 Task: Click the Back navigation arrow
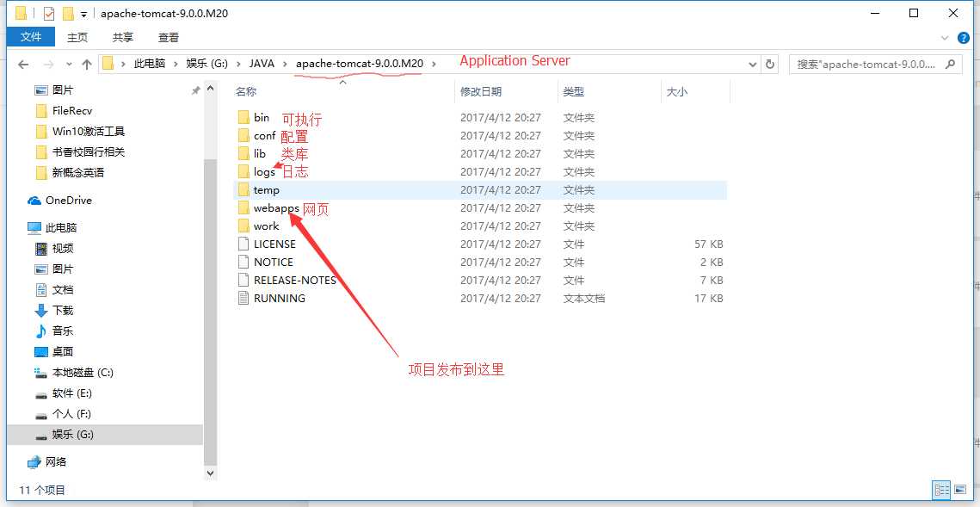coord(23,64)
